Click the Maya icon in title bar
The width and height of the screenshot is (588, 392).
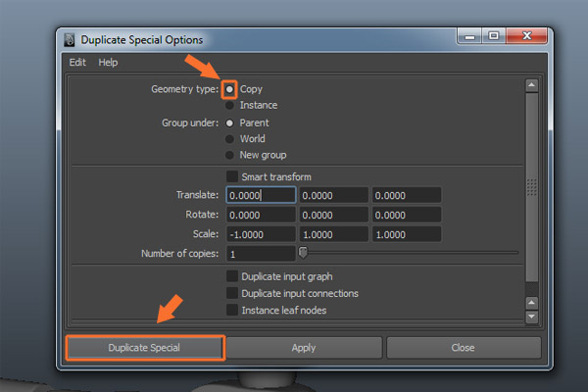[x=71, y=40]
